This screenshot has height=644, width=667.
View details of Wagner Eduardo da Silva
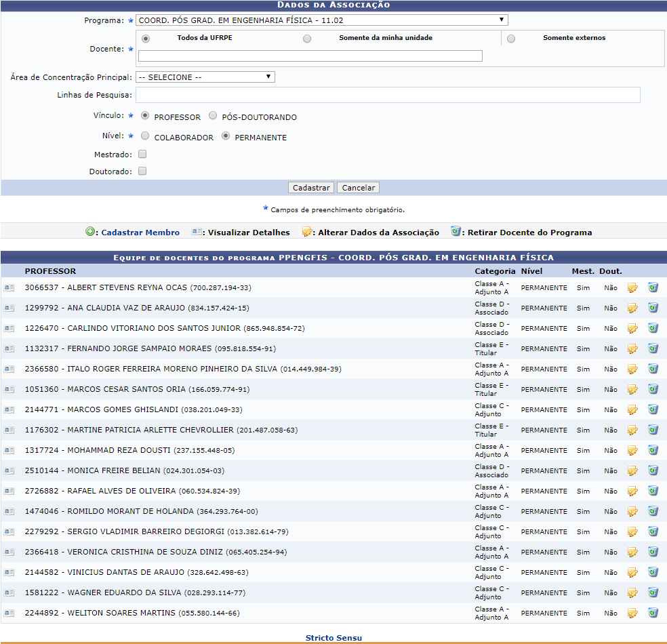click(x=9, y=593)
